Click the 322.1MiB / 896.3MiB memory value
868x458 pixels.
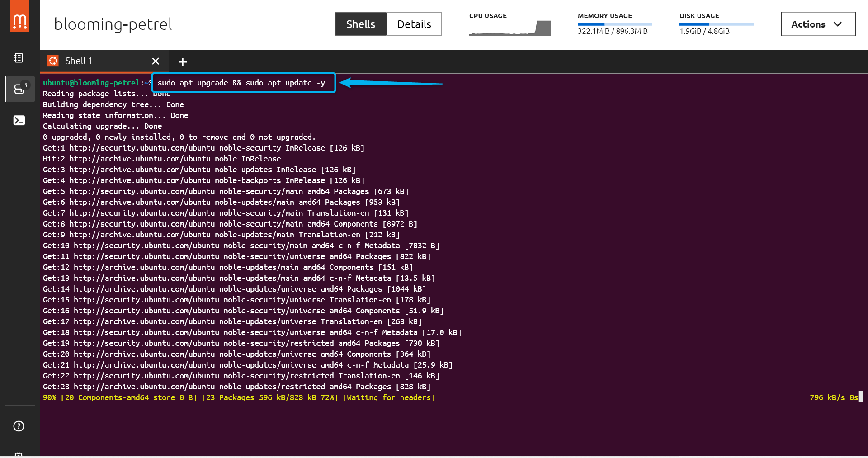(613, 31)
